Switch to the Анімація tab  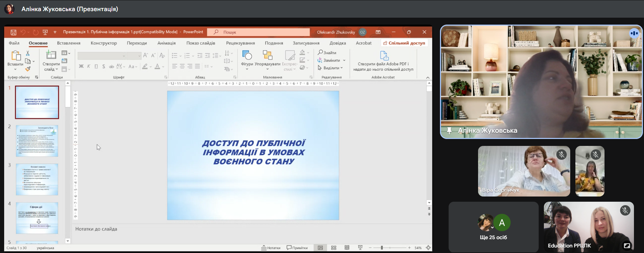[x=166, y=43]
